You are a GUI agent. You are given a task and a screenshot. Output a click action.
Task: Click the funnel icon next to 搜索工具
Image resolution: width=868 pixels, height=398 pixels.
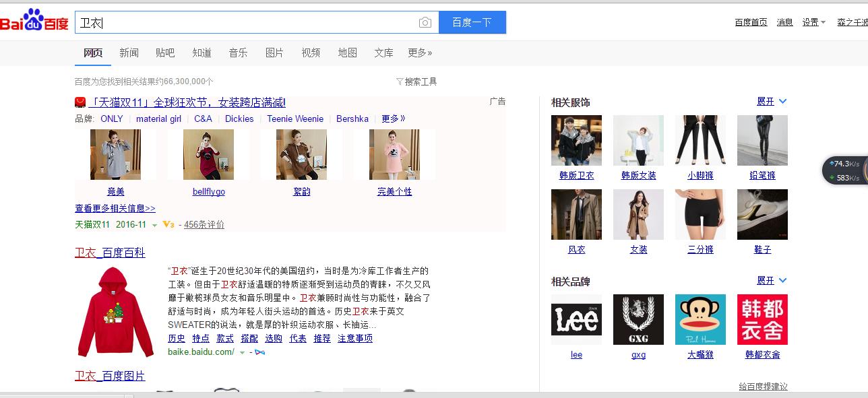click(x=400, y=81)
